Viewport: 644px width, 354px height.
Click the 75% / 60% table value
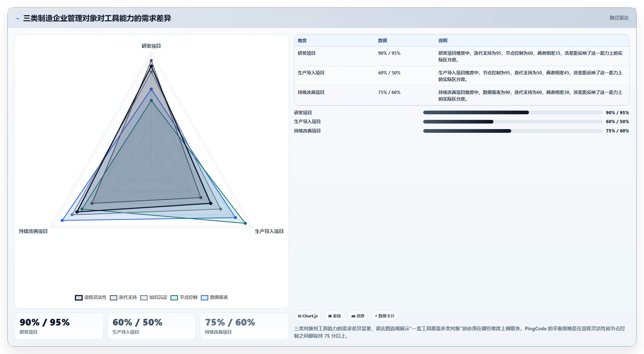pyautogui.click(x=389, y=92)
